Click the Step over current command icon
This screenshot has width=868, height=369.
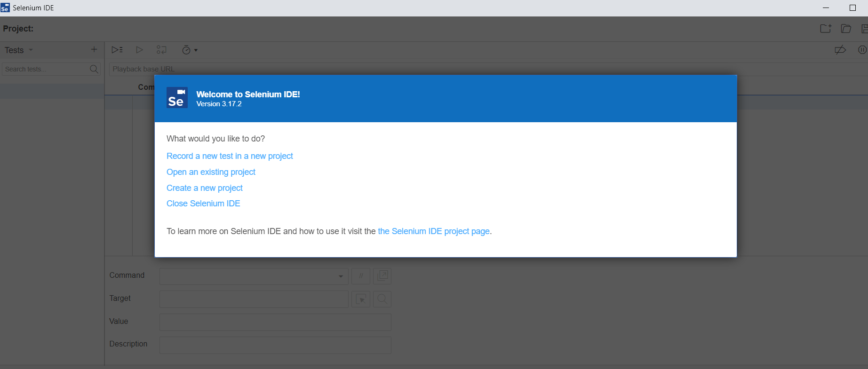161,50
